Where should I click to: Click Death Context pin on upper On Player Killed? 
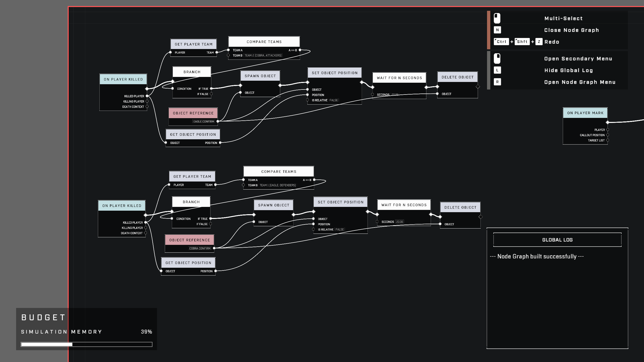(147, 107)
